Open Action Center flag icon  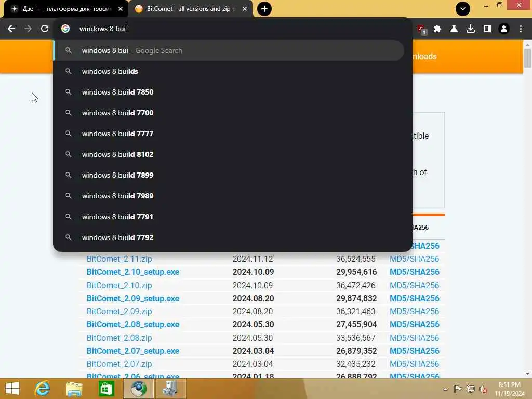click(458, 389)
